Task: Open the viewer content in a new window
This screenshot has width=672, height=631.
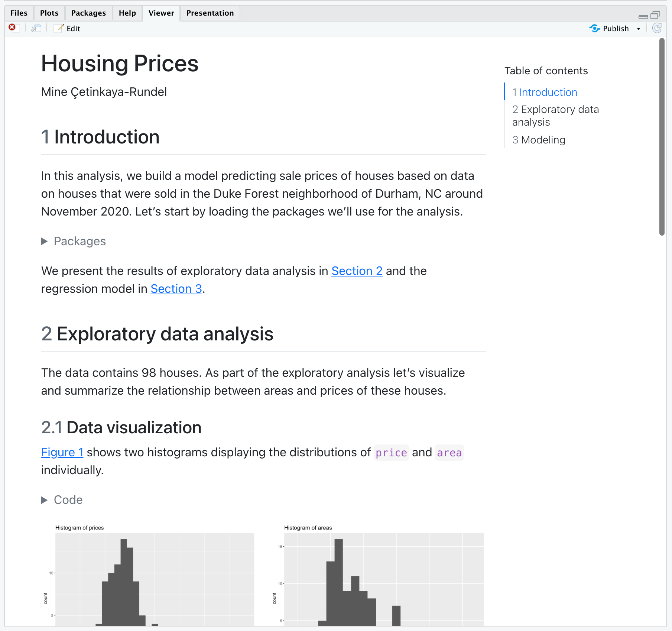Action: [x=36, y=28]
